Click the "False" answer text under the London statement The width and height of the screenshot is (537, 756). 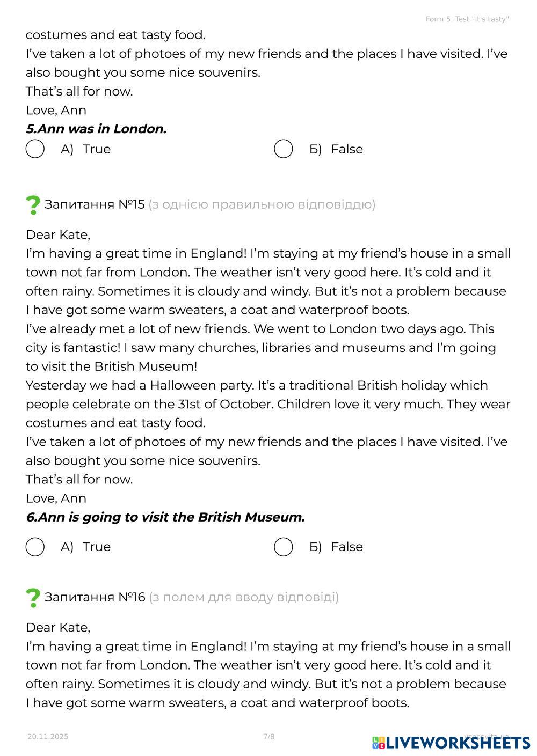(347, 149)
